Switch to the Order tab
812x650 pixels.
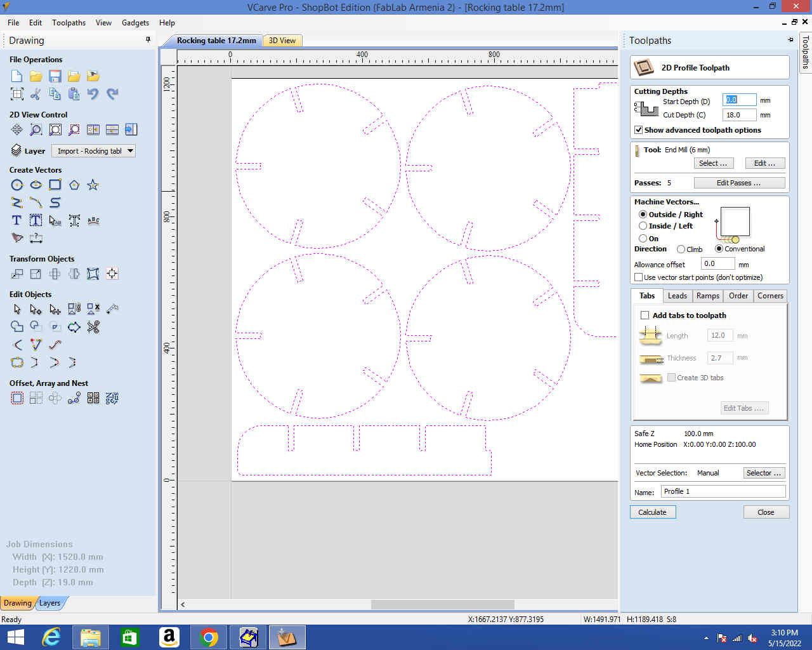[738, 296]
